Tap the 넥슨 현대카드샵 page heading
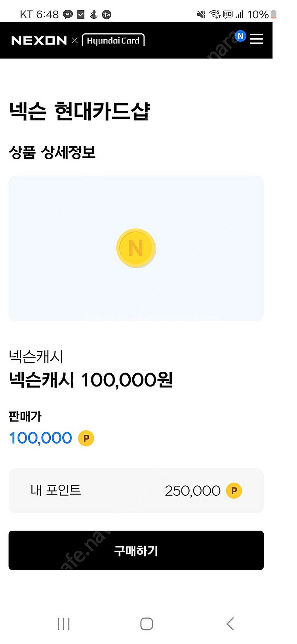 pos(79,111)
